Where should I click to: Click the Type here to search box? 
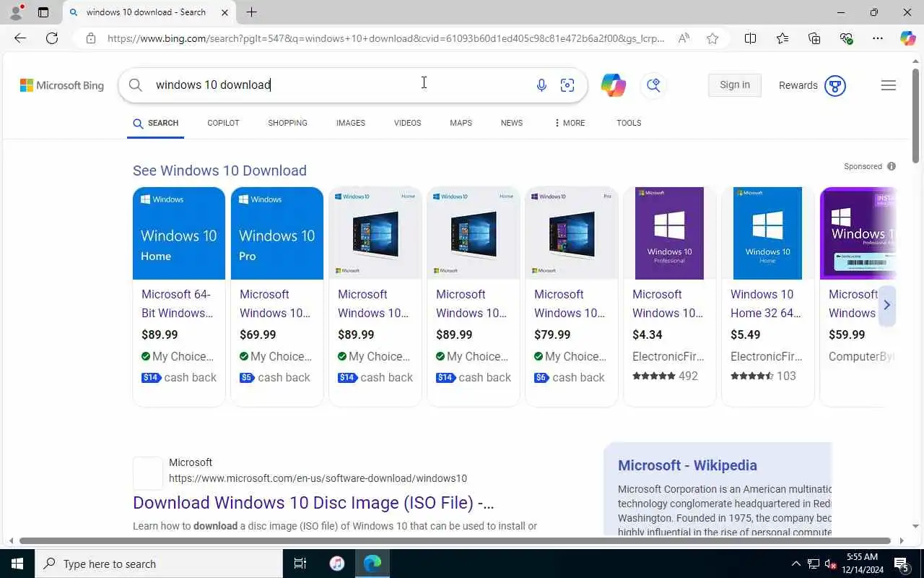159,564
